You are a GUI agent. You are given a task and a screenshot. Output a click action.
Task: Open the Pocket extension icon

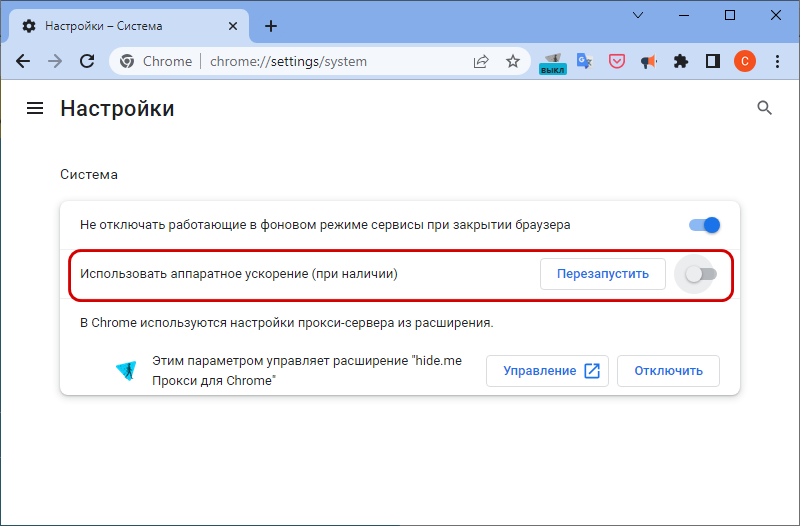click(x=617, y=62)
